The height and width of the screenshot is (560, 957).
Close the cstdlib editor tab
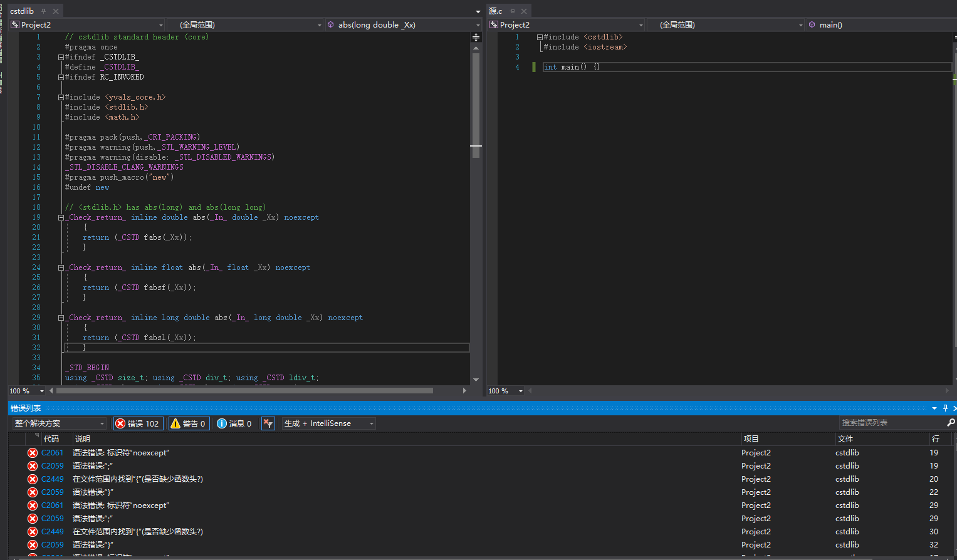point(56,11)
